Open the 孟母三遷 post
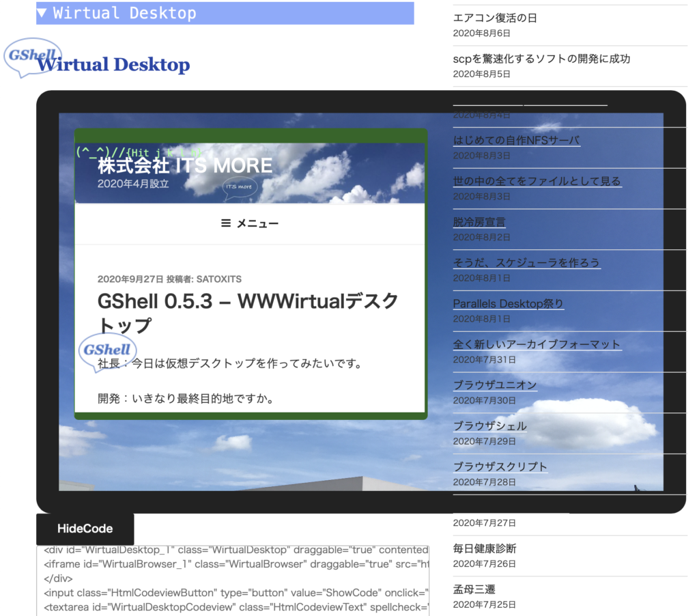 [474, 589]
